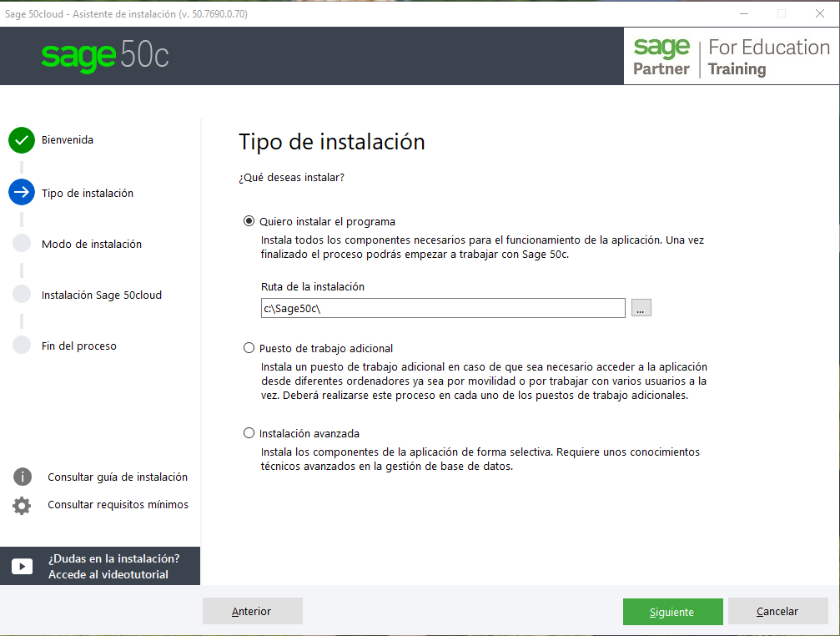Click the Ruta de la instalación path field
Image resolution: width=840 pixels, height=636 pixels.
(x=443, y=308)
